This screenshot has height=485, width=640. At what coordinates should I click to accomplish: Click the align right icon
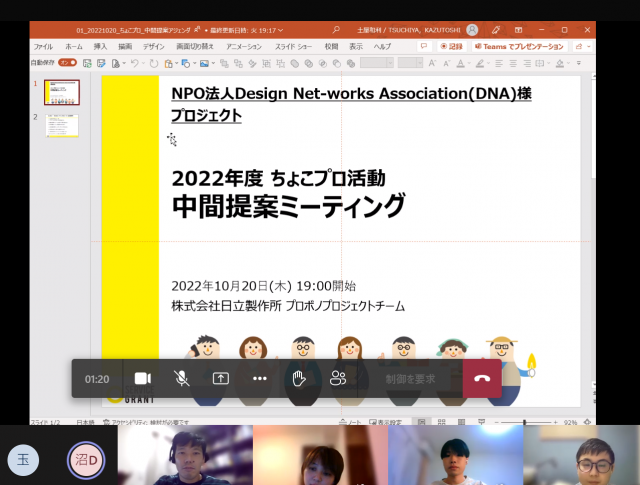click(527, 63)
